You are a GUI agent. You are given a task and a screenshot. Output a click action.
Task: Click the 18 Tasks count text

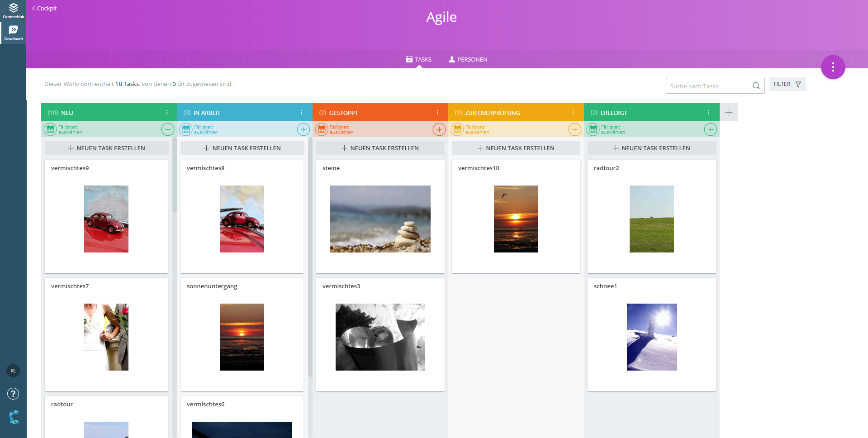tap(127, 84)
